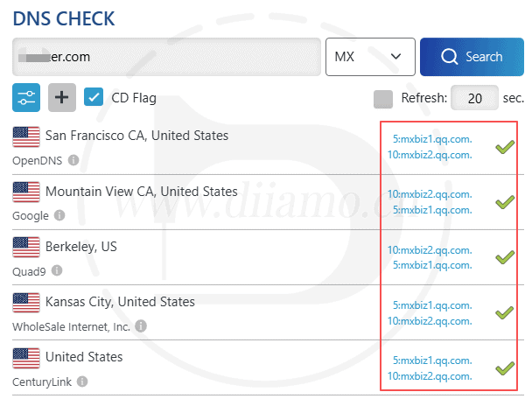
Task: Click info icon next to Google
Action: [x=59, y=215]
